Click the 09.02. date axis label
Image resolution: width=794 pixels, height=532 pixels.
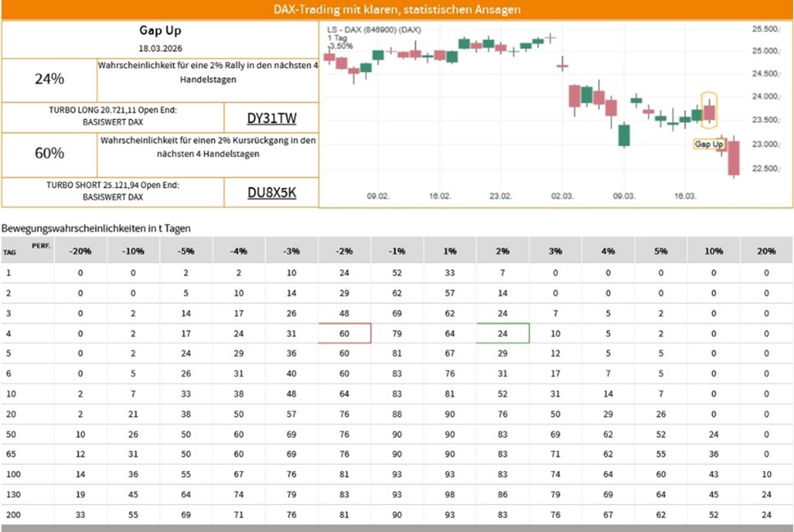click(x=378, y=197)
